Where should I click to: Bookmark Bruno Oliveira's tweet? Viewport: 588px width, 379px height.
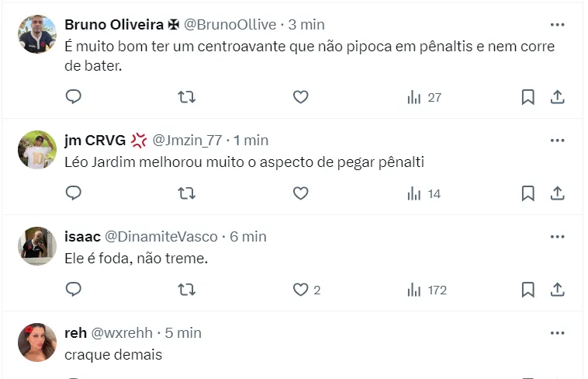pos(527,97)
